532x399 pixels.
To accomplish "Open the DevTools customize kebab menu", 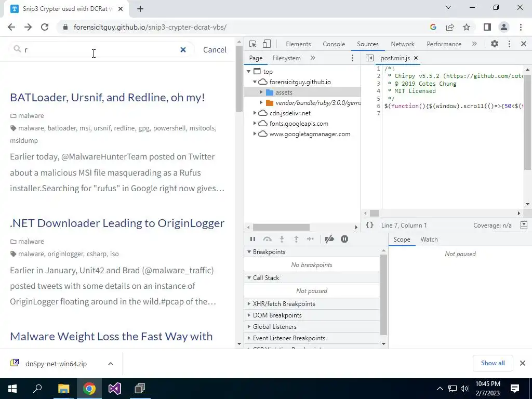I will (x=509, y=44).
